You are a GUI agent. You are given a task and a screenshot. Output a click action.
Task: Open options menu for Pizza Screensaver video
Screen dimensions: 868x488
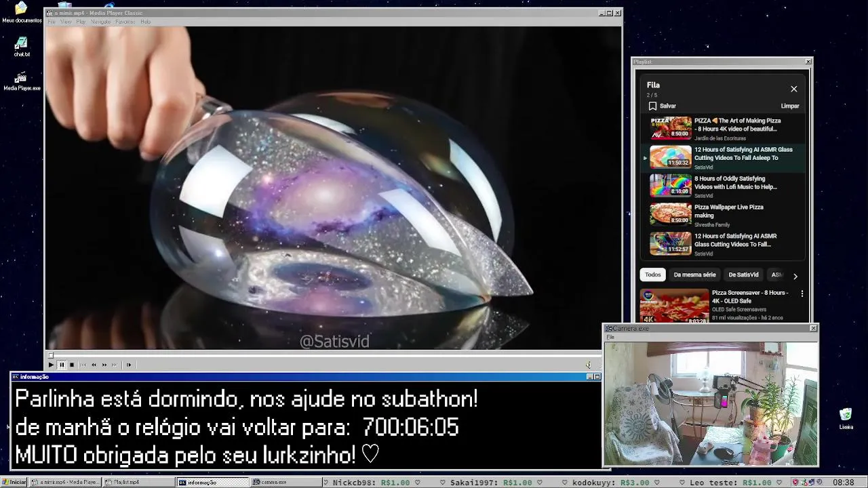(802, 293)
